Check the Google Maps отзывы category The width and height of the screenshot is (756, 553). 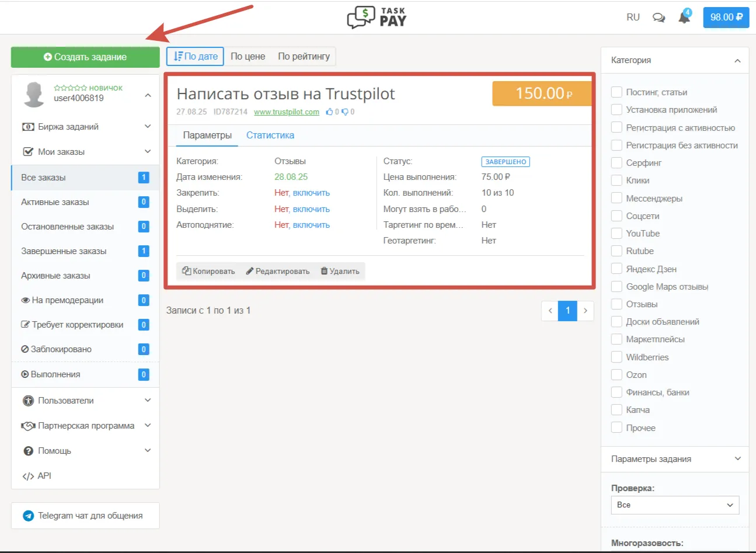point(616,286)
